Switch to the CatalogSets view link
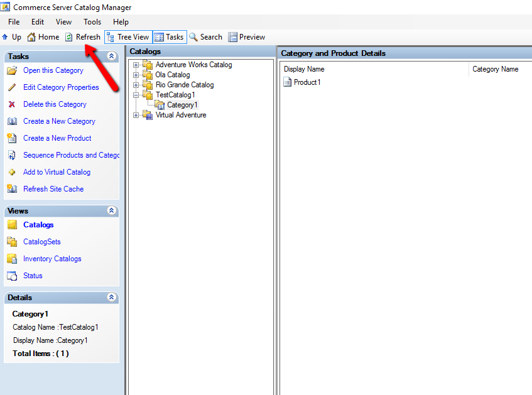 (x=42, y=242)
